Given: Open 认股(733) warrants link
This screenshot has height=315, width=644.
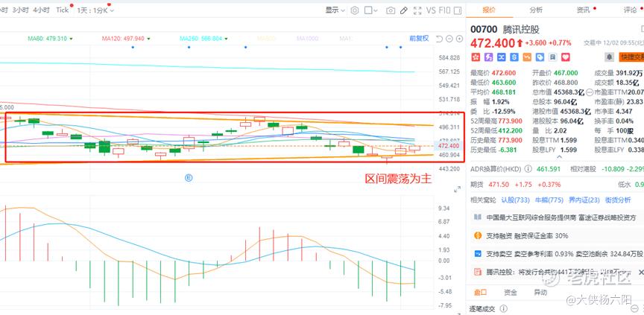Looking at the screenshot, I should (516, 200).
